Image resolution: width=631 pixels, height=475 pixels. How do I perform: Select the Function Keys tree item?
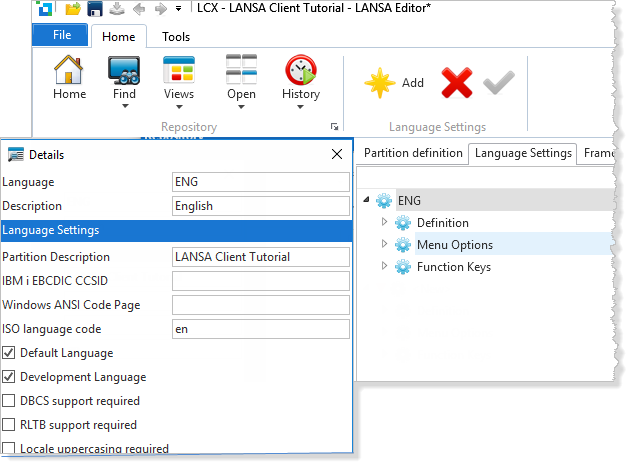[x=454, y=267]
